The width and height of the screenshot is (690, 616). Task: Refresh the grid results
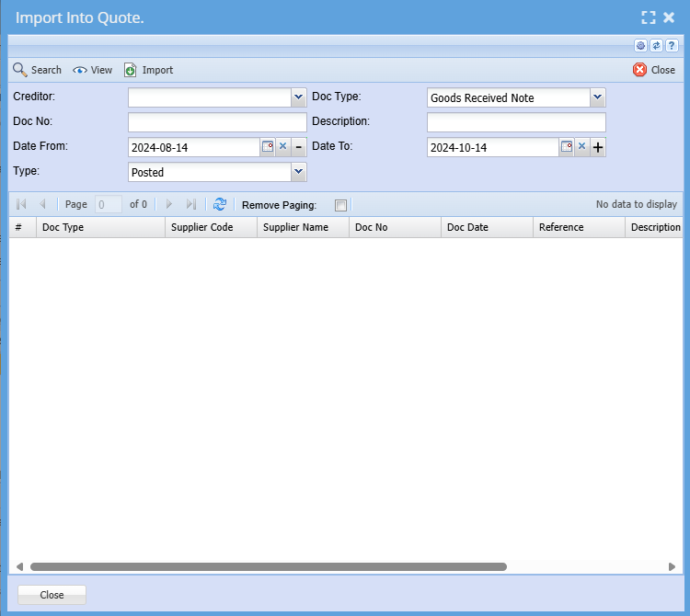(x=220, y=204)
